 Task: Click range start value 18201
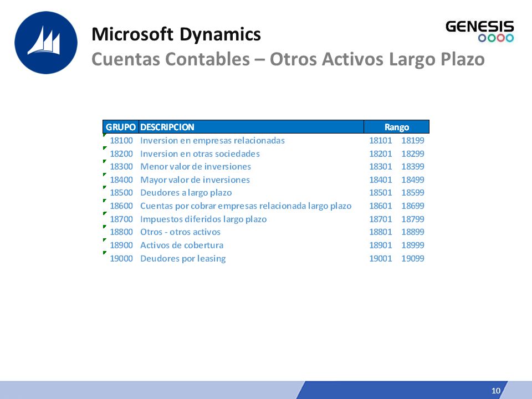tap(380, 154)
